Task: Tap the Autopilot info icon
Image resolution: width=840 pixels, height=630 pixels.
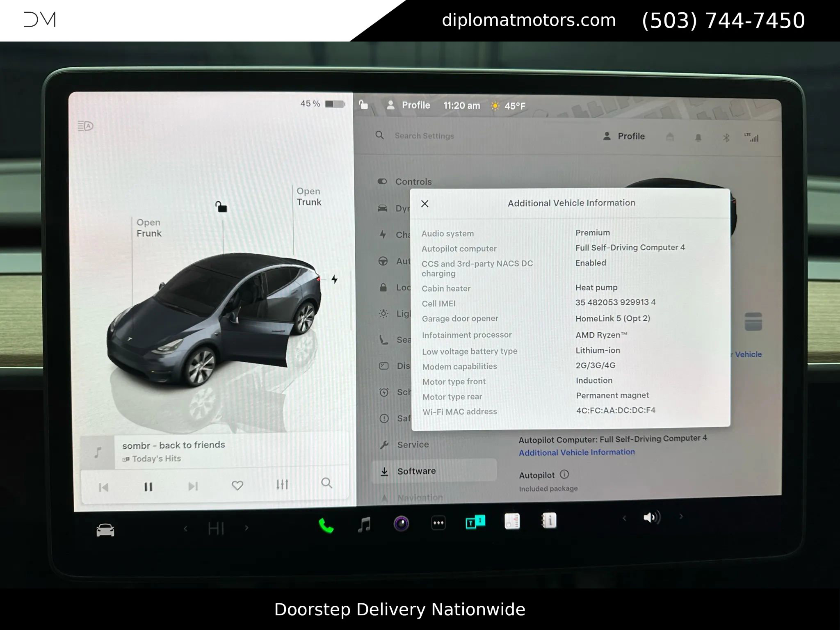Action: point(565,475)
